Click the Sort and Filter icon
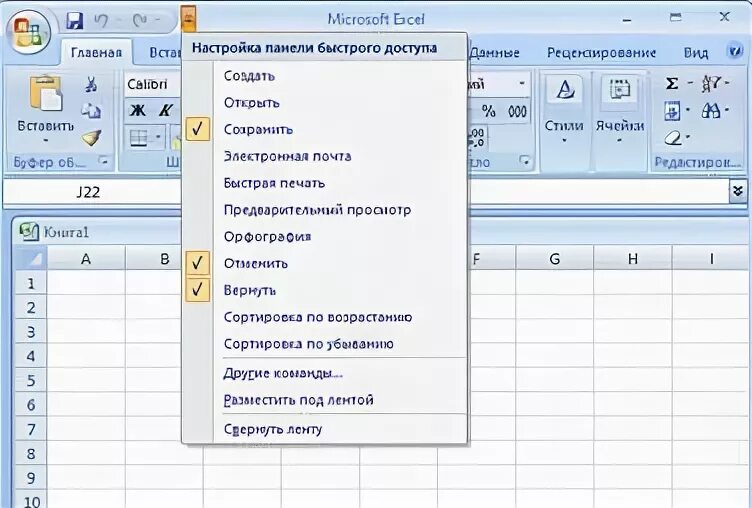The height and width of the screenshot is (508, 752). click(711, 83)
